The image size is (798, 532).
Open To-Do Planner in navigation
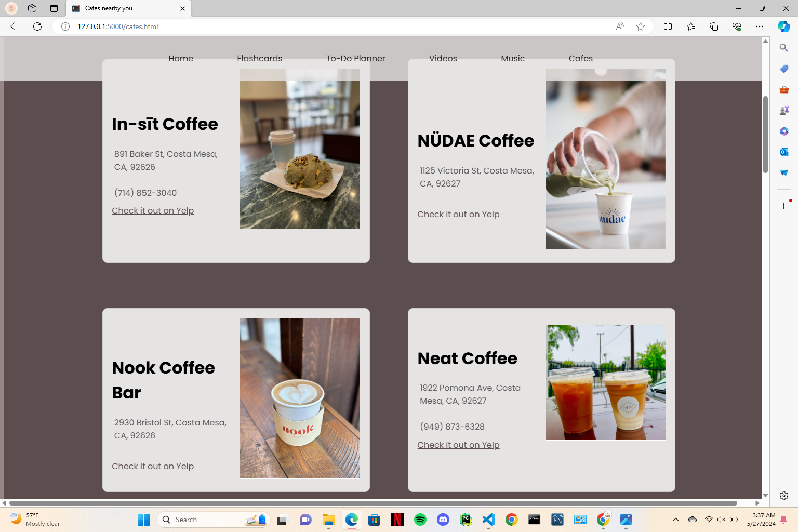(x=356, y=58)
